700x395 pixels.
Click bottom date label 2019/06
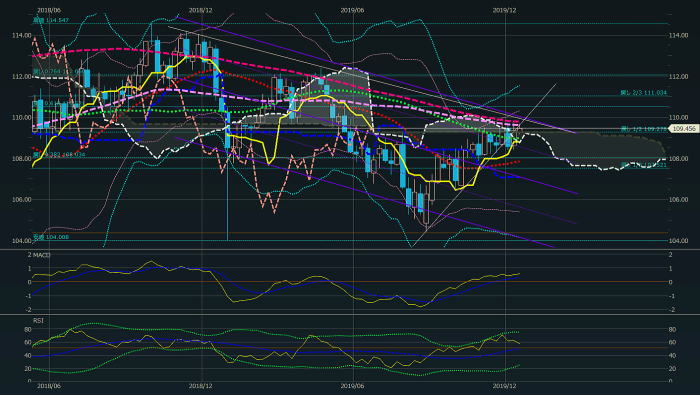pos(353,386)
